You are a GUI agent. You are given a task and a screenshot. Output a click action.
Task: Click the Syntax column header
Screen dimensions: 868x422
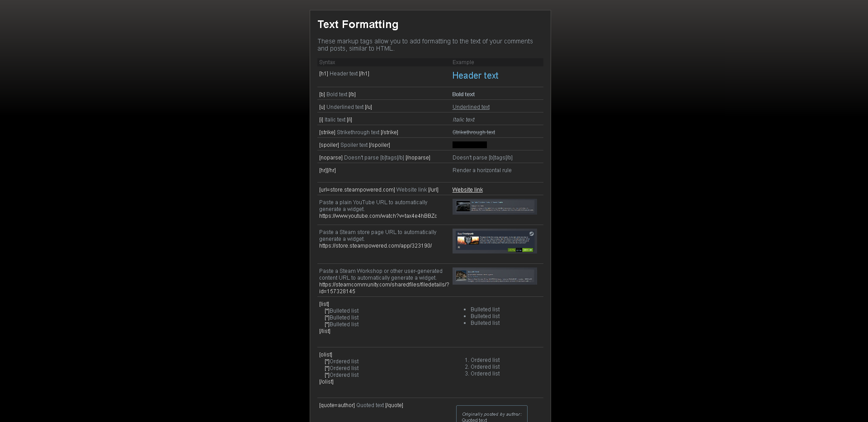click(327, 62)
